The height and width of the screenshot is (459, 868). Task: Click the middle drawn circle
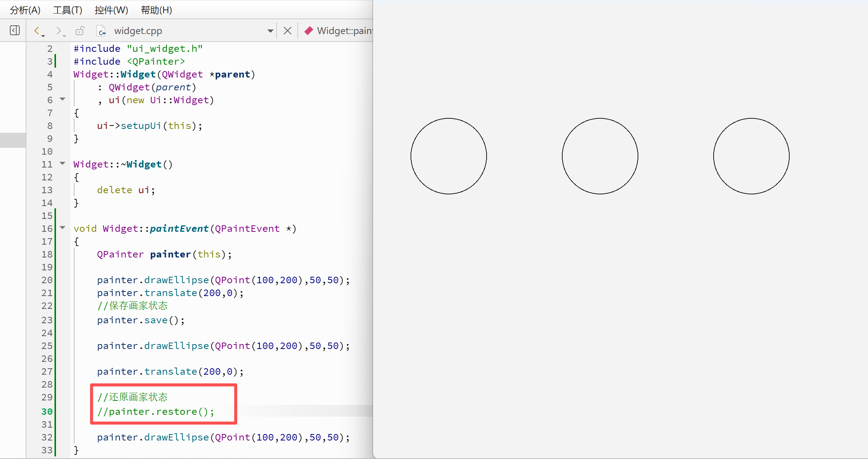(x=600, y=156)
